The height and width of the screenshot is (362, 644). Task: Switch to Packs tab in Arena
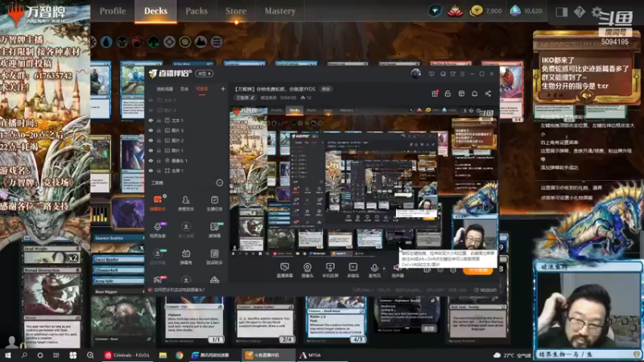[x=196, y=11]
